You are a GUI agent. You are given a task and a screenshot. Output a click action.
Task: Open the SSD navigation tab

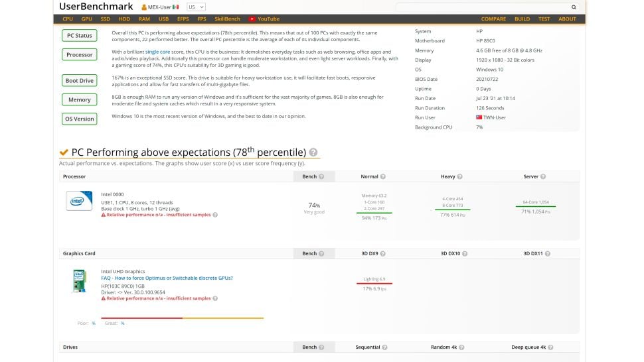point(105,19)
